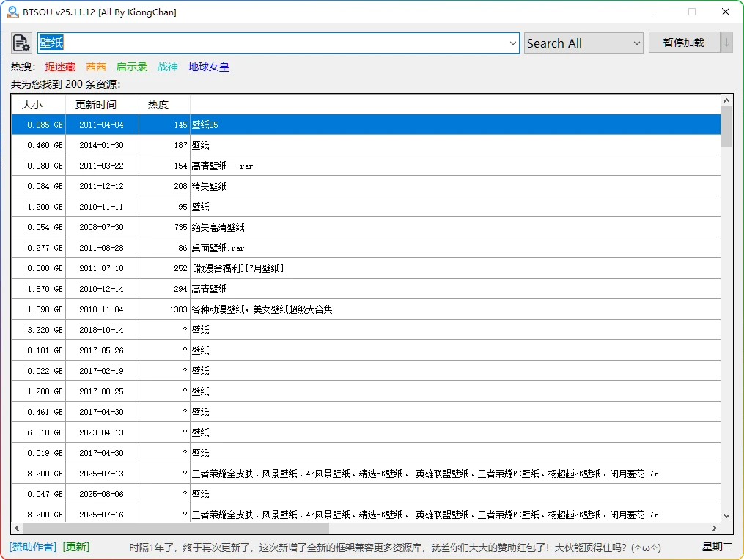Click the 更新 update link
The width and height of the screenshot is (744, 560).
click(75, 546)
